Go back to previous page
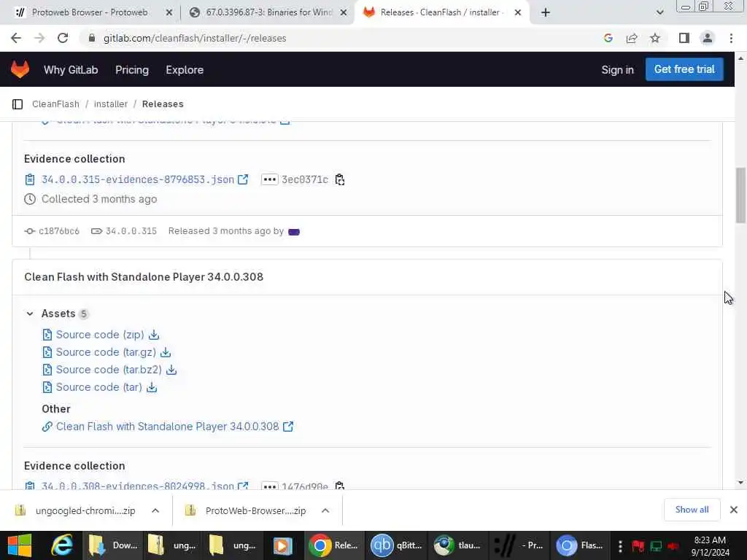Image resolution: width=747 pixels, height=560 pixels. point(16,38)
